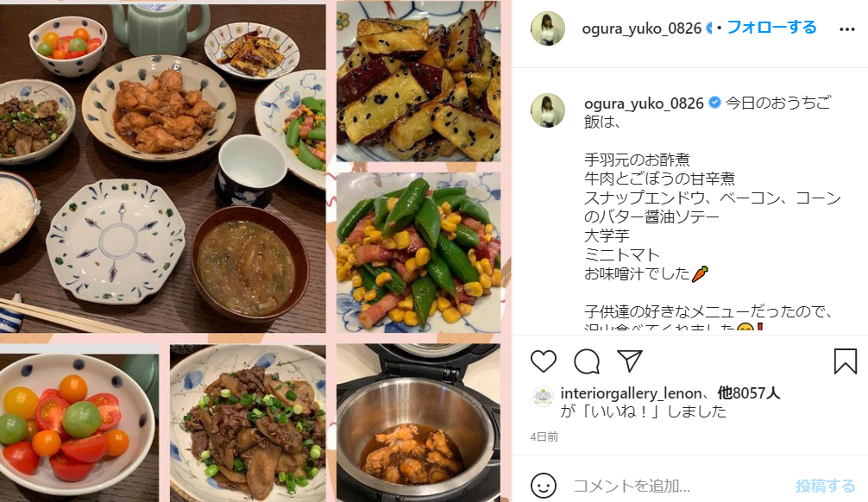The image size is (868, 502).
Task: Open ogura_yuko_0826 profile from header username
Action: (642, 28)
